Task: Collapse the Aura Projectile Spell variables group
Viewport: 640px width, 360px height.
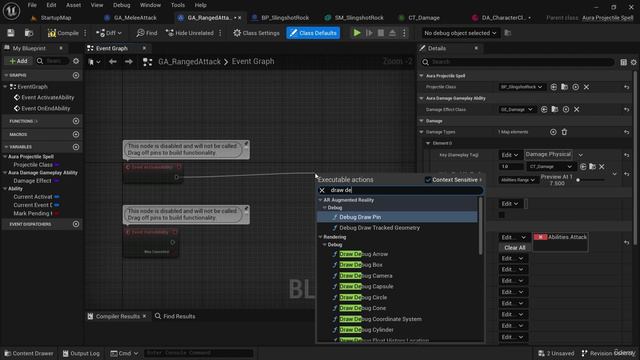Action: pyautogui.click(x=5, y=157)
